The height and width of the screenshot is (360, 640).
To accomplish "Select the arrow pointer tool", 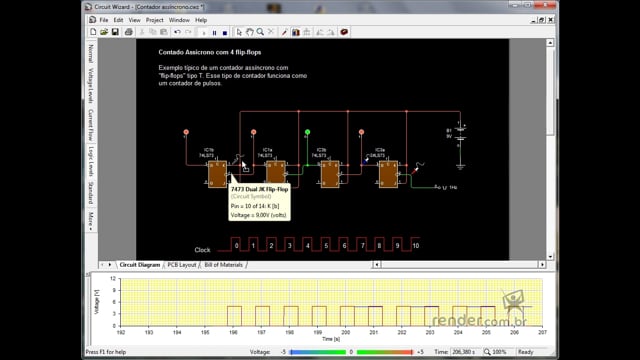I will point(239,32).
